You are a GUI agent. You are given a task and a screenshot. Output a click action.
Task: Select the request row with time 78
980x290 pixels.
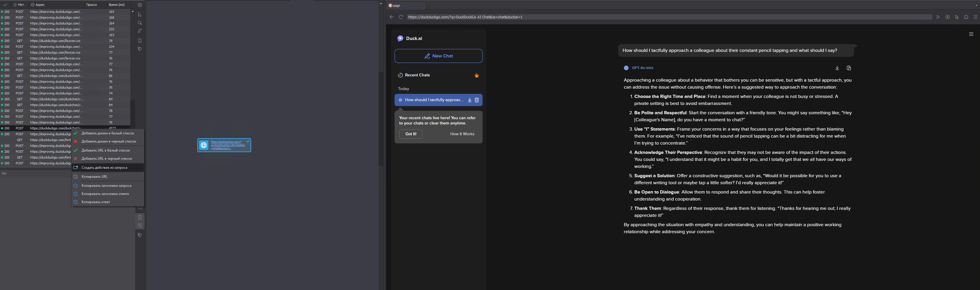pyautogui.click(x=65, y=111)
